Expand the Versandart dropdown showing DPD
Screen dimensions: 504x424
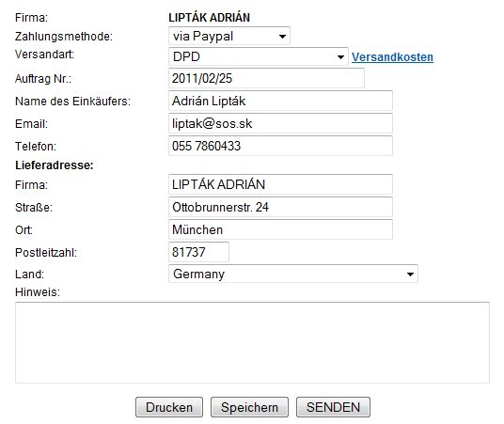coord(259,56)
